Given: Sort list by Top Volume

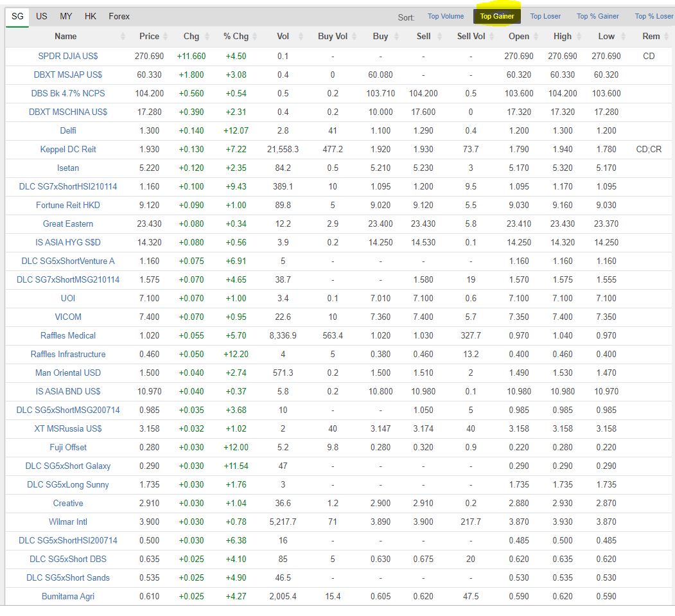Looking at the screenshot, I should (x=446, y=16).
